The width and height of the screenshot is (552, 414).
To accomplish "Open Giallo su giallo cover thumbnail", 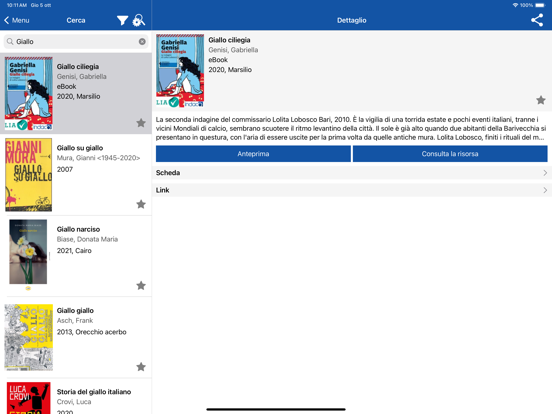I will 29,175.
